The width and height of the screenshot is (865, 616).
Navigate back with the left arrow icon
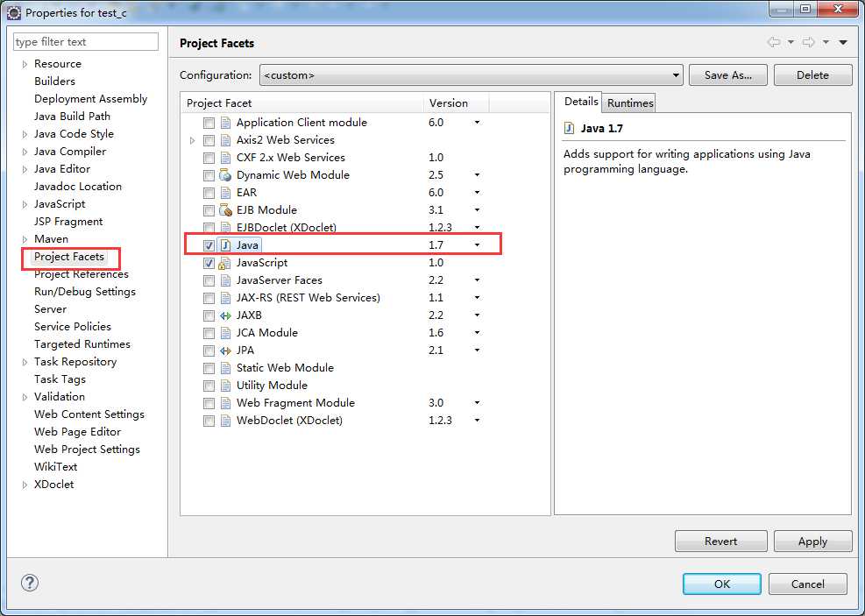774,42
